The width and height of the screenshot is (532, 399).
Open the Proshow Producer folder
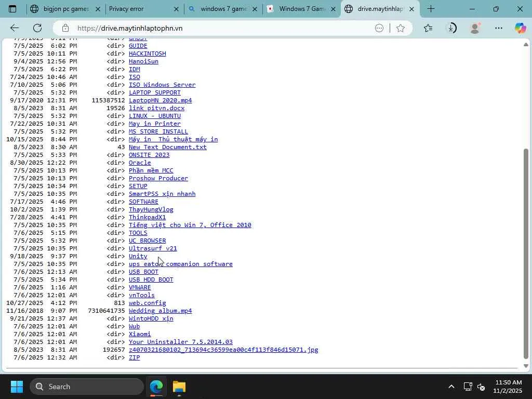point(158,179)
